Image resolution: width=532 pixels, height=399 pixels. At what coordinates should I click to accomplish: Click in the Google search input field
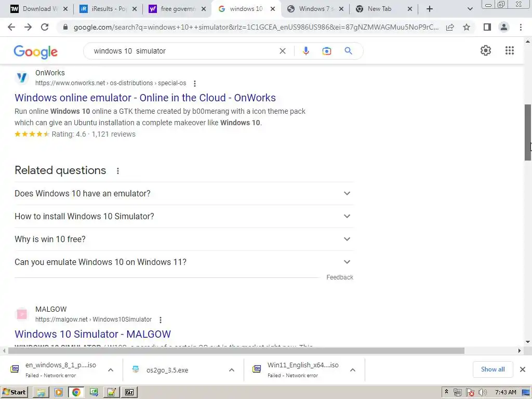(183, 51)
